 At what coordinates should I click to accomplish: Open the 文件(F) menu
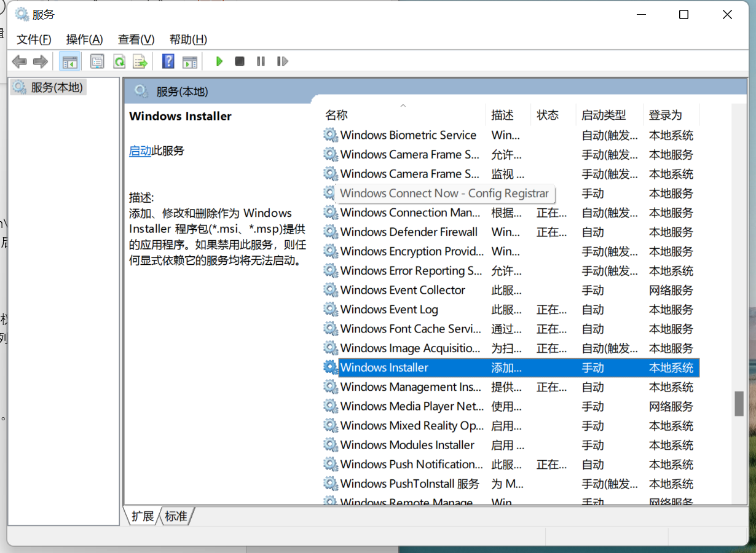[34, 39]
